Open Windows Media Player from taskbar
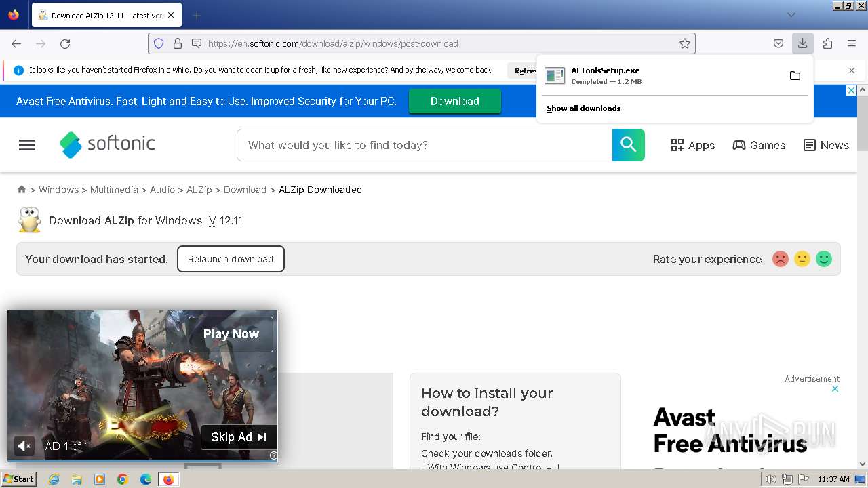Image resolution: width=868 pixels, height=488 pixels. point(100,479)
